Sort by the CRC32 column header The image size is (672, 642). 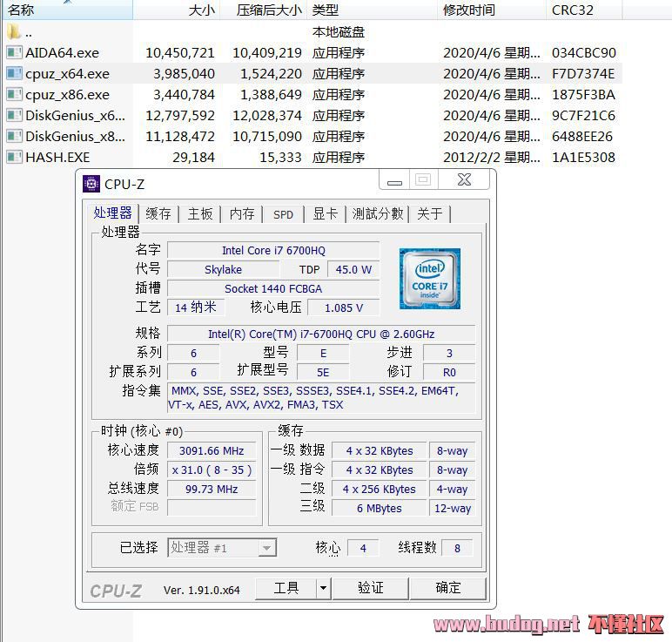point(584,10)
